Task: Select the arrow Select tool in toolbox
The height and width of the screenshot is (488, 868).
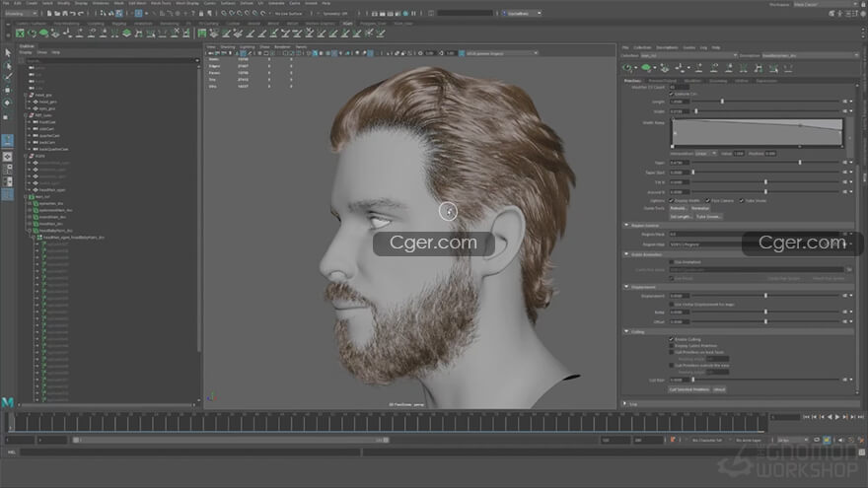Action: 8,53
